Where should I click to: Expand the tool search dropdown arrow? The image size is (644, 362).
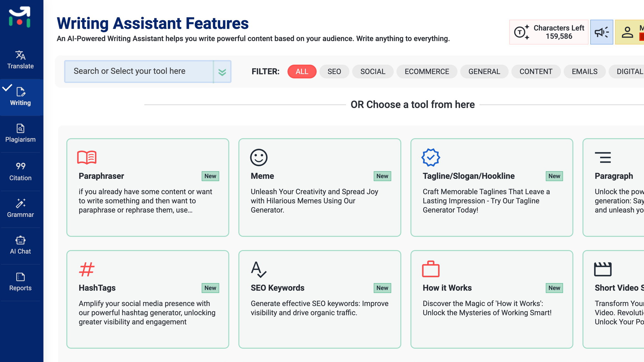[222, 72]
